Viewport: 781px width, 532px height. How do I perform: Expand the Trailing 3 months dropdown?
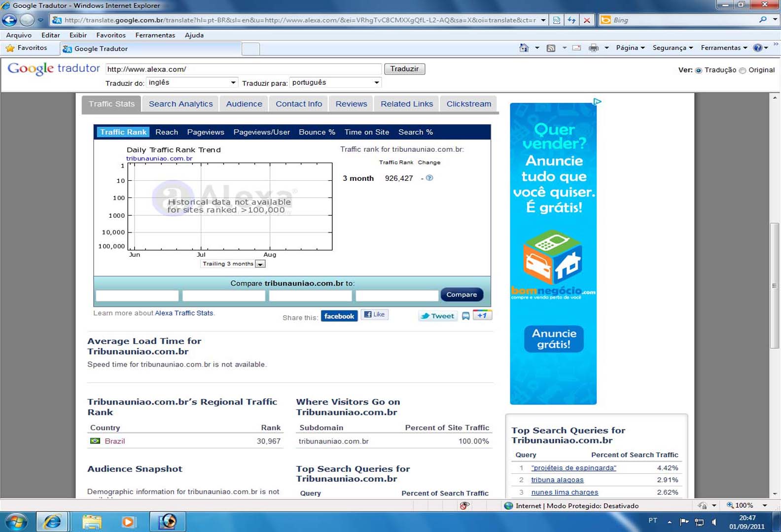pos(260,264)
